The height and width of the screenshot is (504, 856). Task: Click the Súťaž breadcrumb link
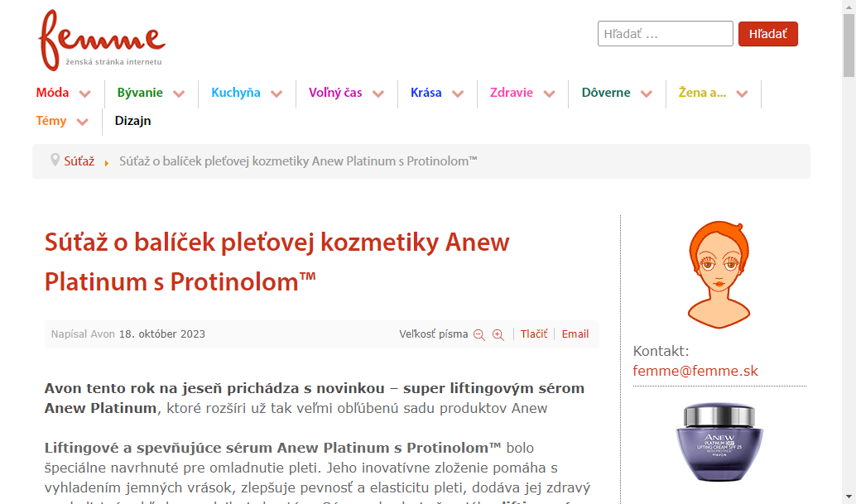click(79, 161)
